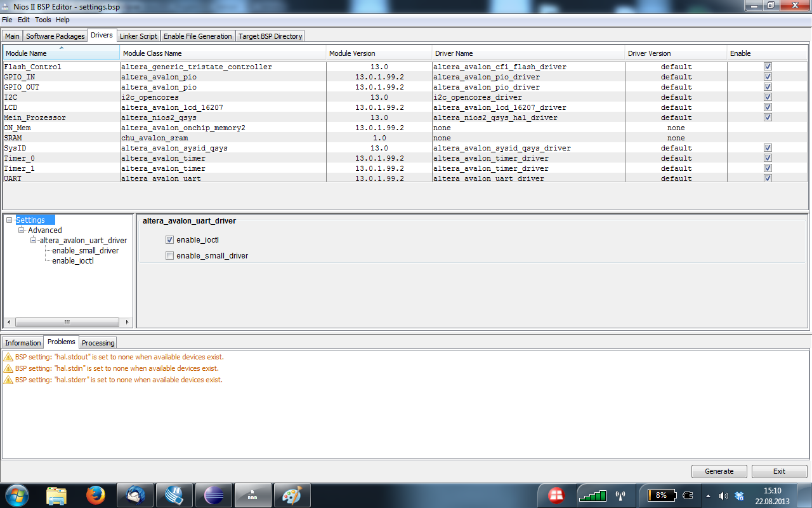This screenshot has width=812, height=508.
Task: Click the Generate button
Action: point(719,471)
